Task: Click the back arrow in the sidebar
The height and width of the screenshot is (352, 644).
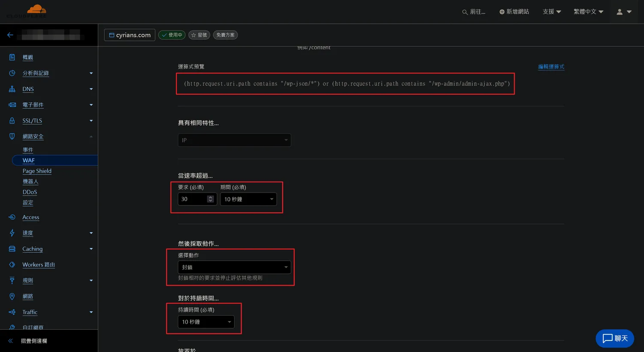Action: point(10,35)
